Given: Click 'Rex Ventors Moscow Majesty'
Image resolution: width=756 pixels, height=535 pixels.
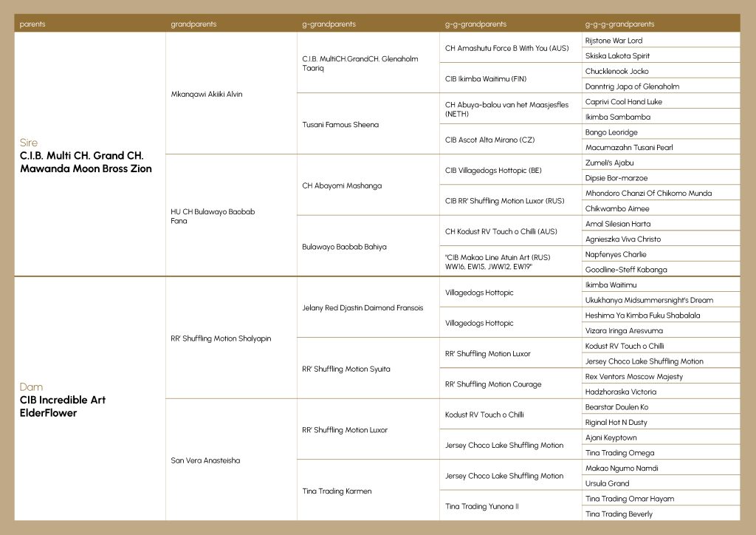Looking at the screenshot, I should 634,377.
